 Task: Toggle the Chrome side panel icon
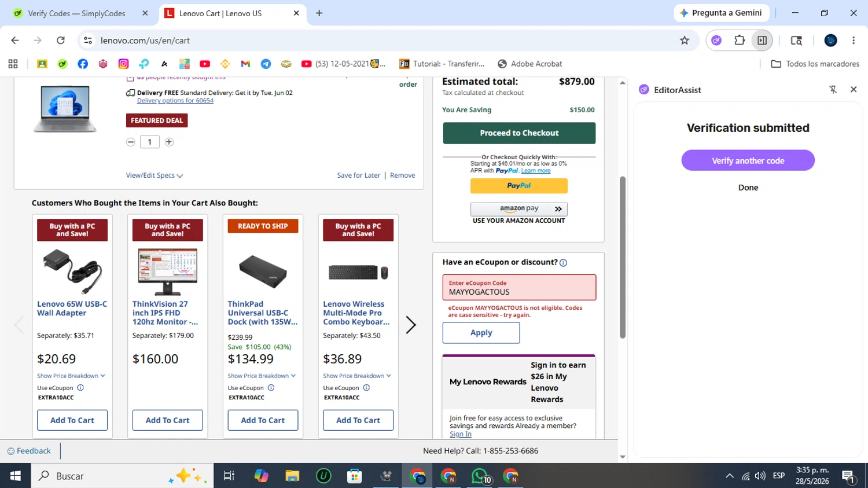pos(762,41)
